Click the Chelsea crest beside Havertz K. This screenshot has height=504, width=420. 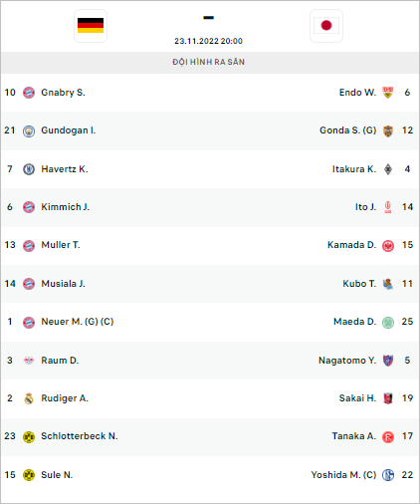(x=29, y=169)
